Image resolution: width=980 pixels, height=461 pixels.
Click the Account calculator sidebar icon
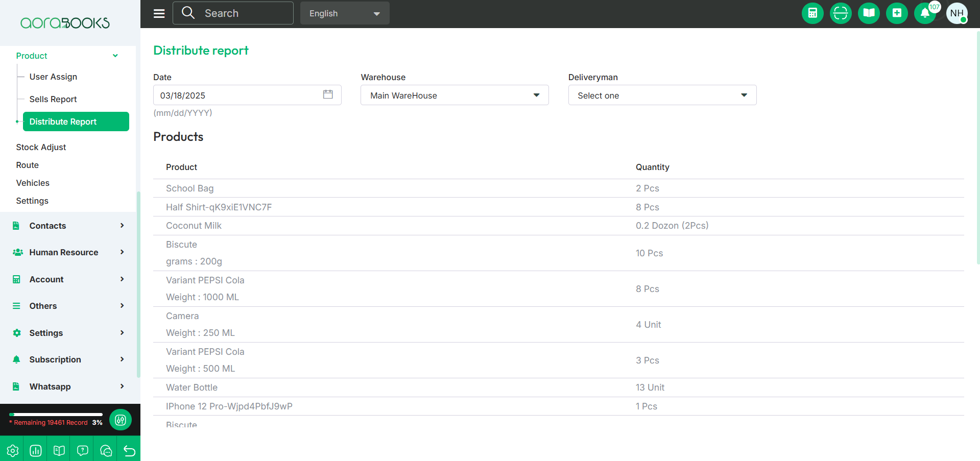[x=16, y=279]
